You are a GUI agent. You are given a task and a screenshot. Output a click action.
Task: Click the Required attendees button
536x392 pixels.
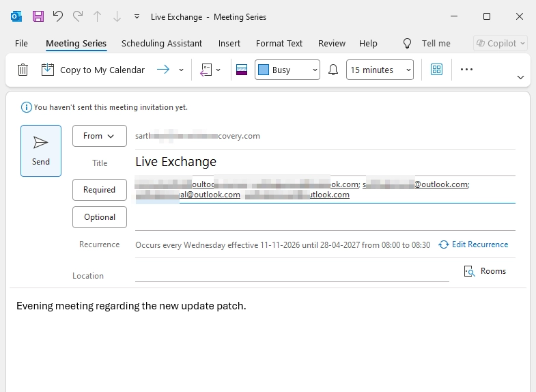[100, 190]
